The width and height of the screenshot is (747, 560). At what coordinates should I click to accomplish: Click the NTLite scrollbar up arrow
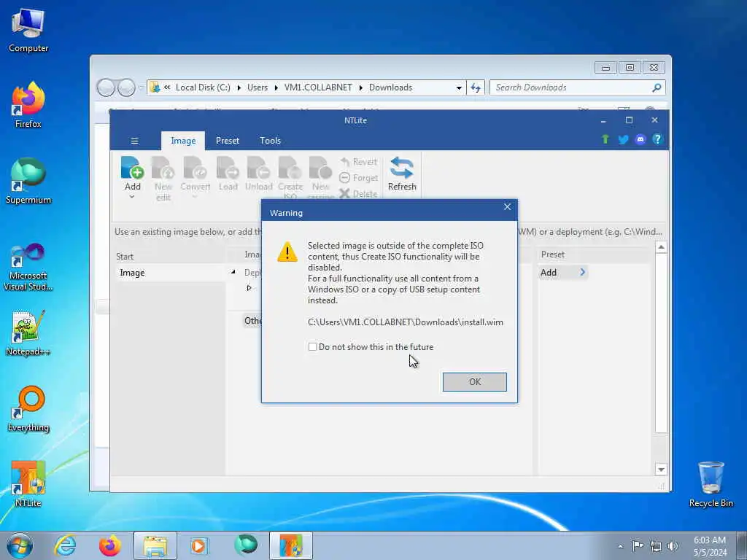click(x=661, y=247)
